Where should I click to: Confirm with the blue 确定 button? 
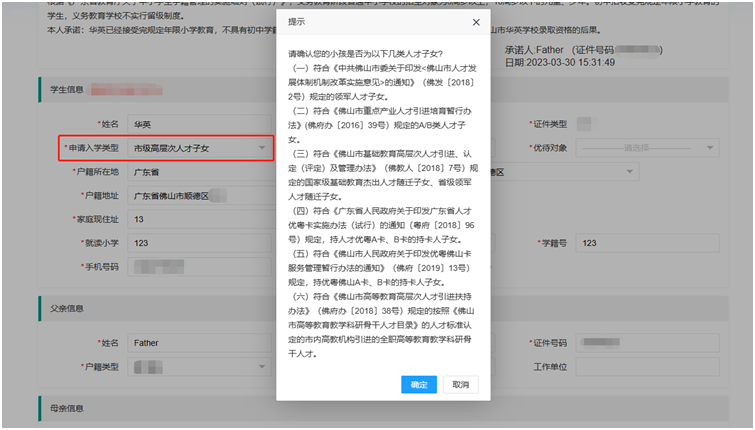pos(419,384)
